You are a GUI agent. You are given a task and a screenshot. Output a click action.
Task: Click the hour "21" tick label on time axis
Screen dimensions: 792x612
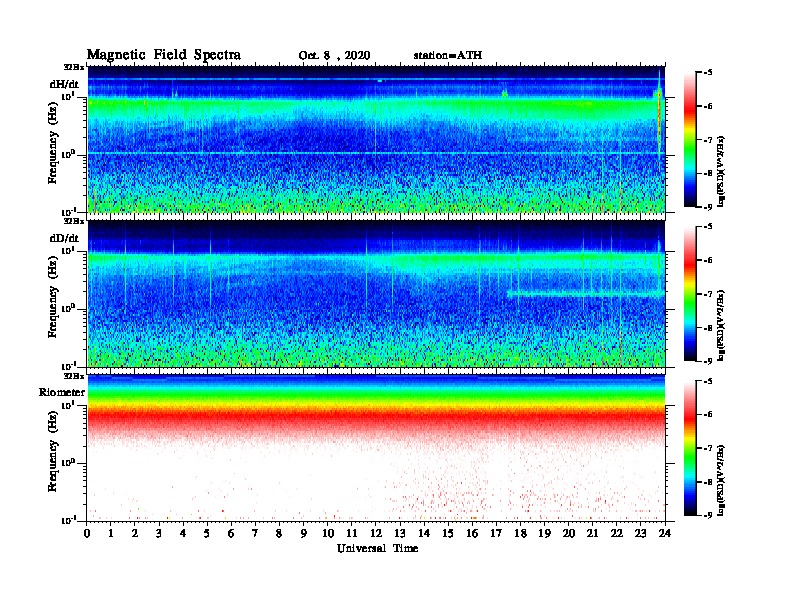coord(592,533)
